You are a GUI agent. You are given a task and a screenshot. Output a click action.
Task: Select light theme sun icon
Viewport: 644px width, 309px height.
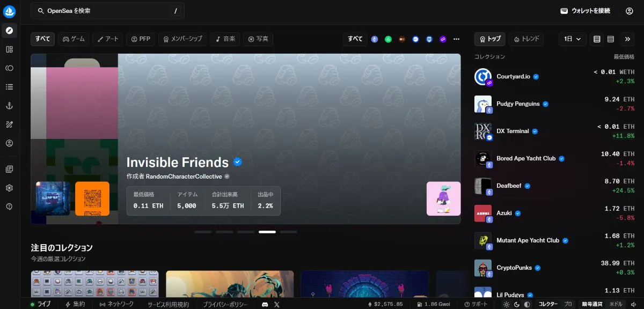pos(506,304)
